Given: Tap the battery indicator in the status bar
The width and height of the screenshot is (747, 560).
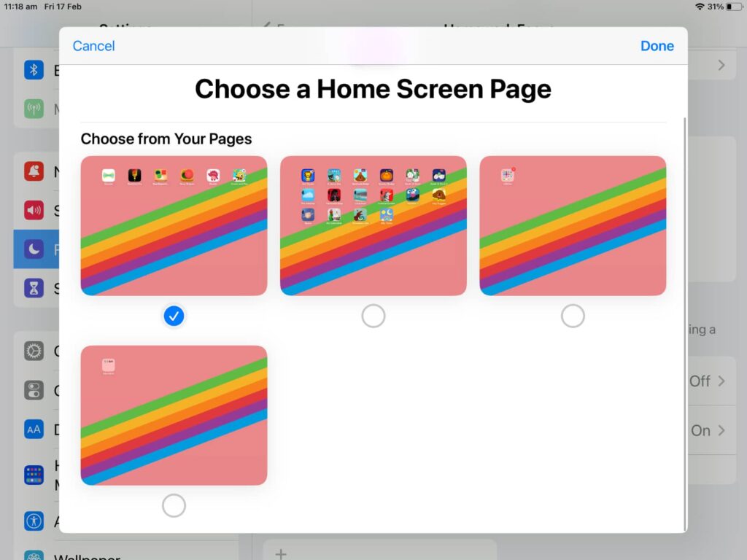Looking at the screenshot, I should [733, 7].
